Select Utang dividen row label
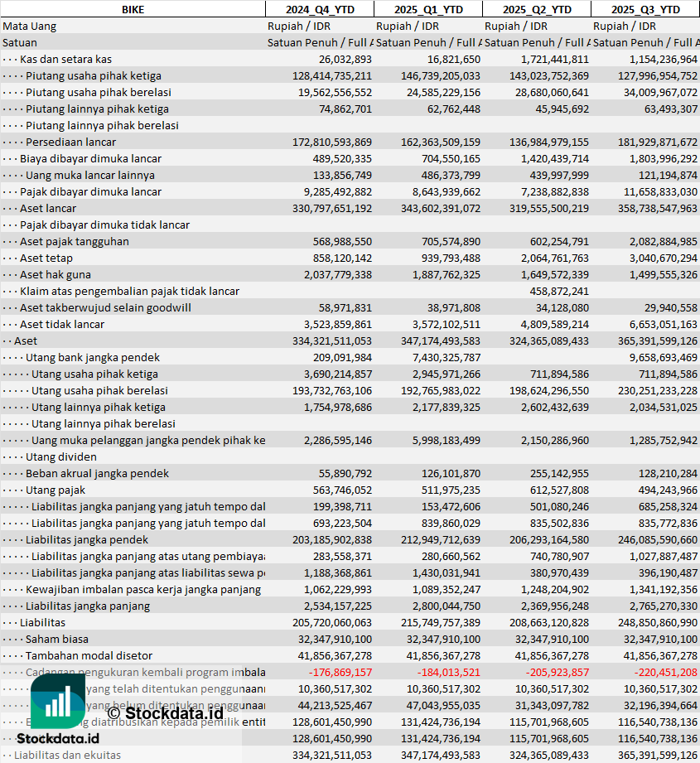Image resolution: width=700 pixels, height=763 pixels. click(x=61, y=456)
